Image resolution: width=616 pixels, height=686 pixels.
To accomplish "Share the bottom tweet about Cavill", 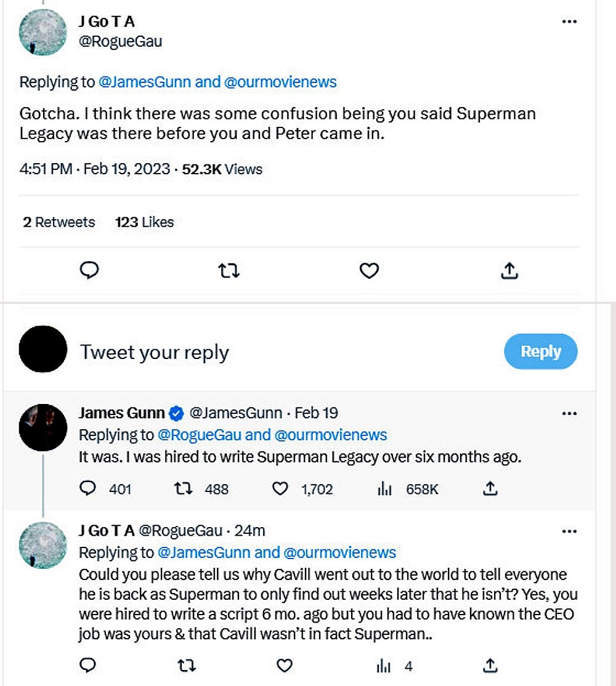I will (490, 666).
